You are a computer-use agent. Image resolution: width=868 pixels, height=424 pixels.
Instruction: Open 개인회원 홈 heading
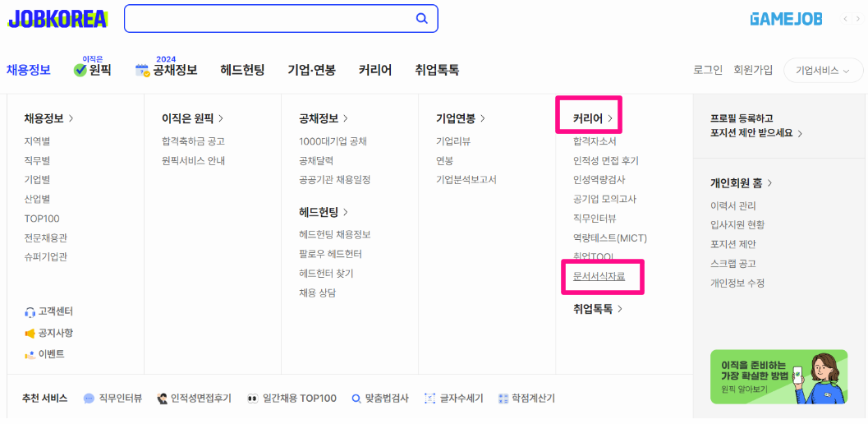(x=742, y=182)
